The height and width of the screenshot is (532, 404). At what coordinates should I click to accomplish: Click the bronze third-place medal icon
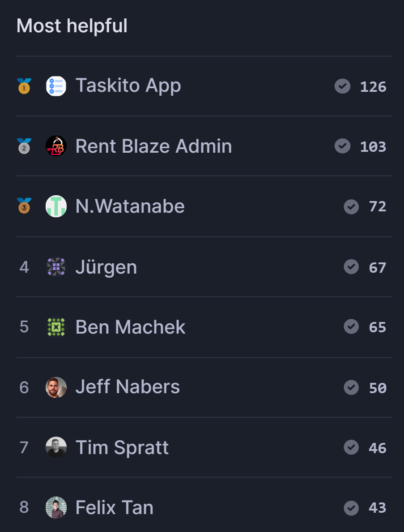pyautogui.click(x=24, y=206)
